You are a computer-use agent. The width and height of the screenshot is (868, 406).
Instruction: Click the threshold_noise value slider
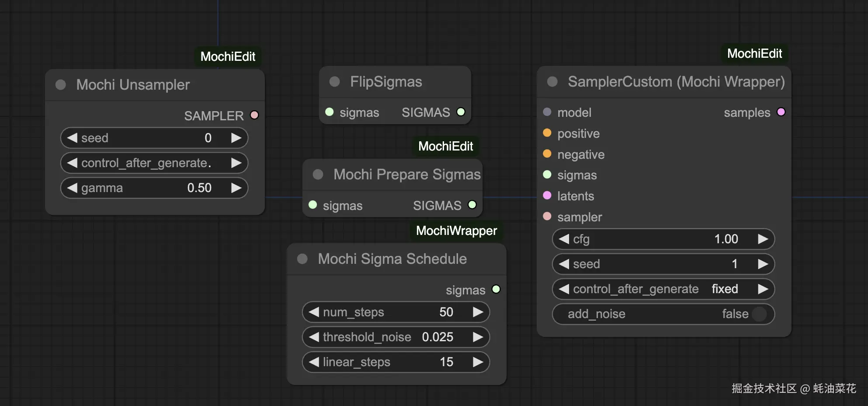point(396,337)
